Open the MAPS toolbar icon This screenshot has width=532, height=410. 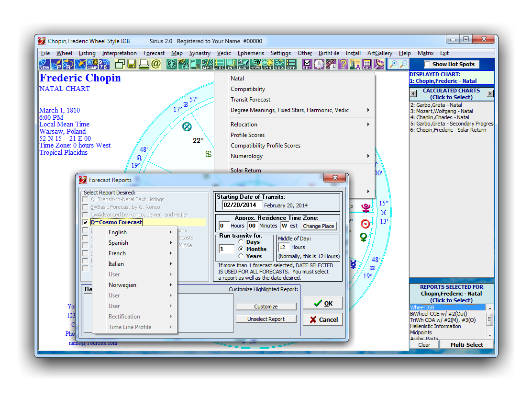[x=255, y=64]
